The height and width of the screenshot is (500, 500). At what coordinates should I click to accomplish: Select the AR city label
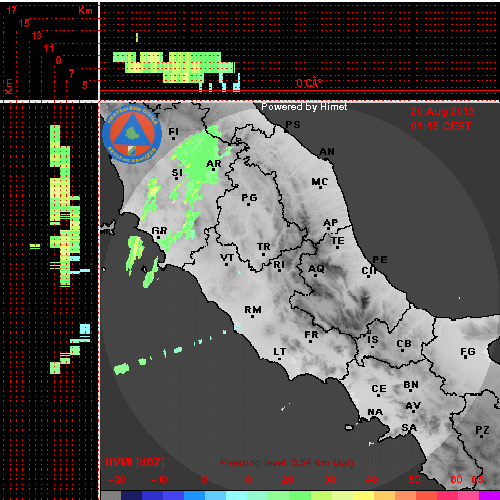click(x=214, y=164)
